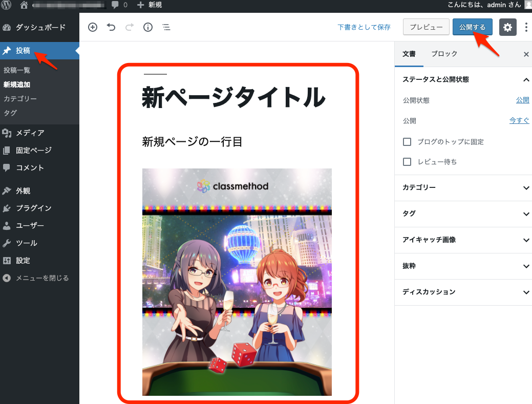Image resolution: width=532 pixels, height=404 pixels.
Task: Collapse the ステータスと公開状態 panel
Action: tap(526, 80)
